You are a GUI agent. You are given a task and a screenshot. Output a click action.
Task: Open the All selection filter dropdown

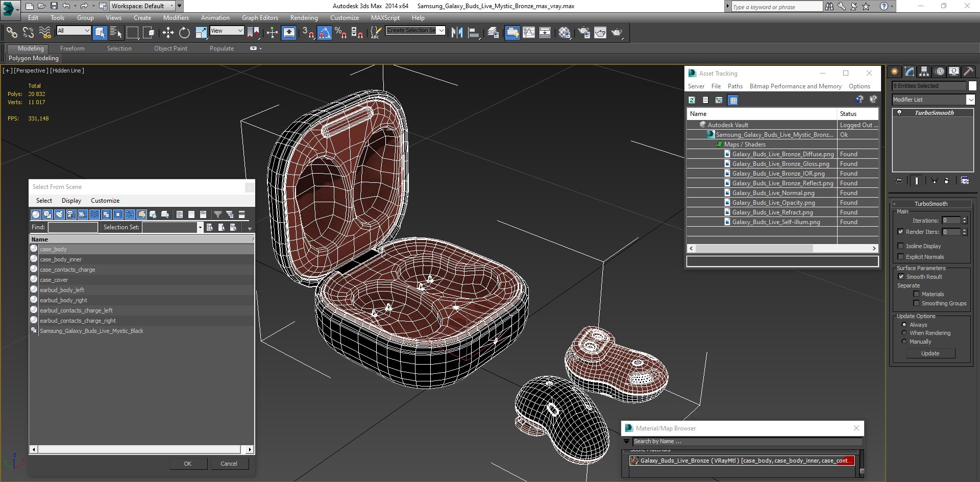tap(73, 31)
